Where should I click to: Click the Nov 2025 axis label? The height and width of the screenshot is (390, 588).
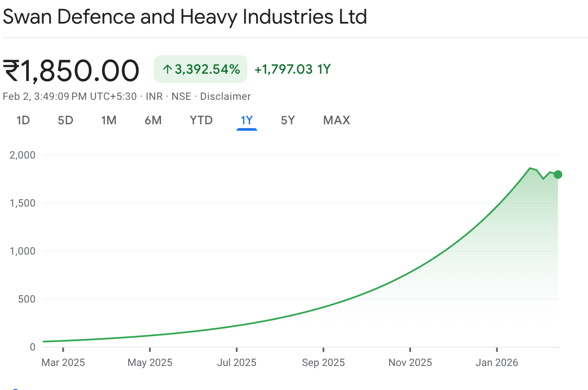[410, 363]
